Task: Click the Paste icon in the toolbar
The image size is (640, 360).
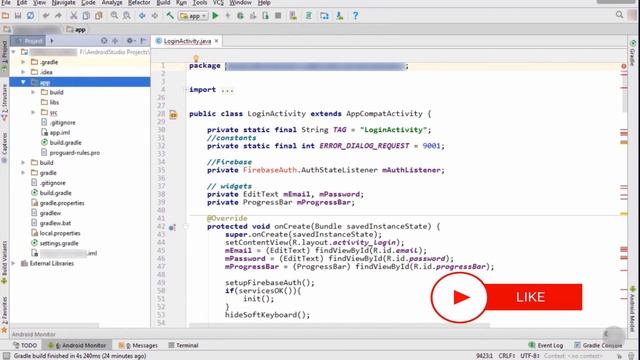Action: click(98, 16)
